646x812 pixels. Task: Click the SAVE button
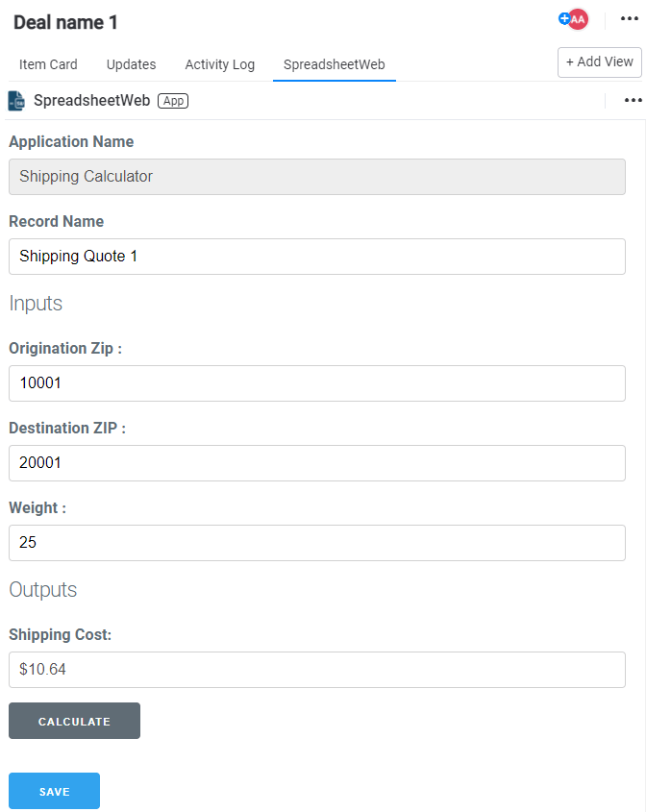[x=55, y=791]
